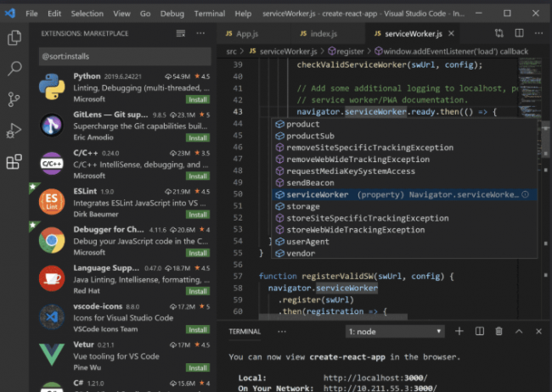The height and width of the screenshot is (392, 552).
Task: Open the Help menu
Action: click(243, 14)
